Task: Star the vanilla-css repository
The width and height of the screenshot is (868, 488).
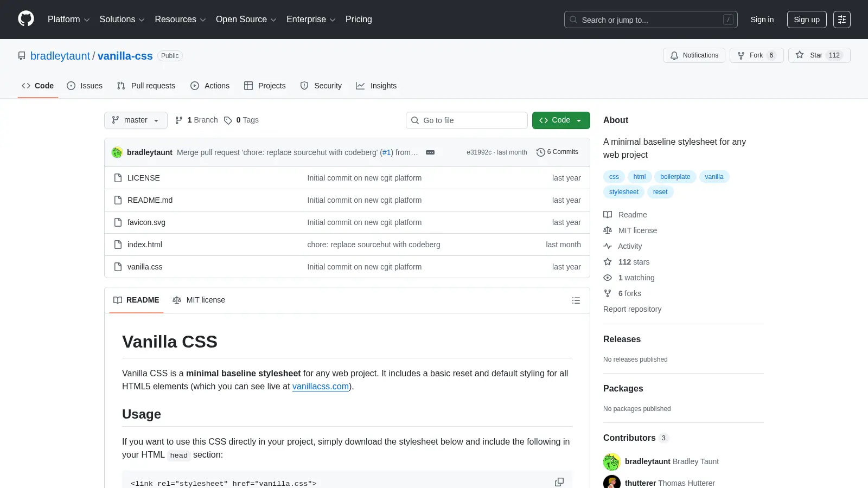Action: coord(819,55)
